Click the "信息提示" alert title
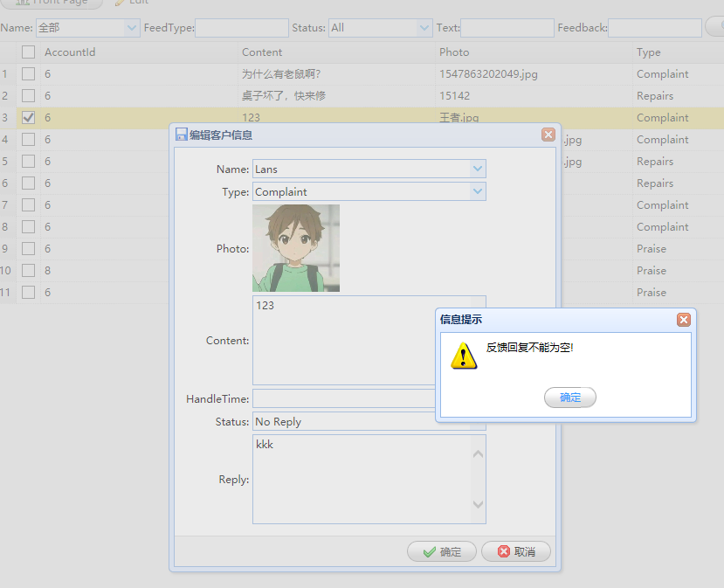Image resolution: width=724 pixels, height=588 pixels. [461, 319]
